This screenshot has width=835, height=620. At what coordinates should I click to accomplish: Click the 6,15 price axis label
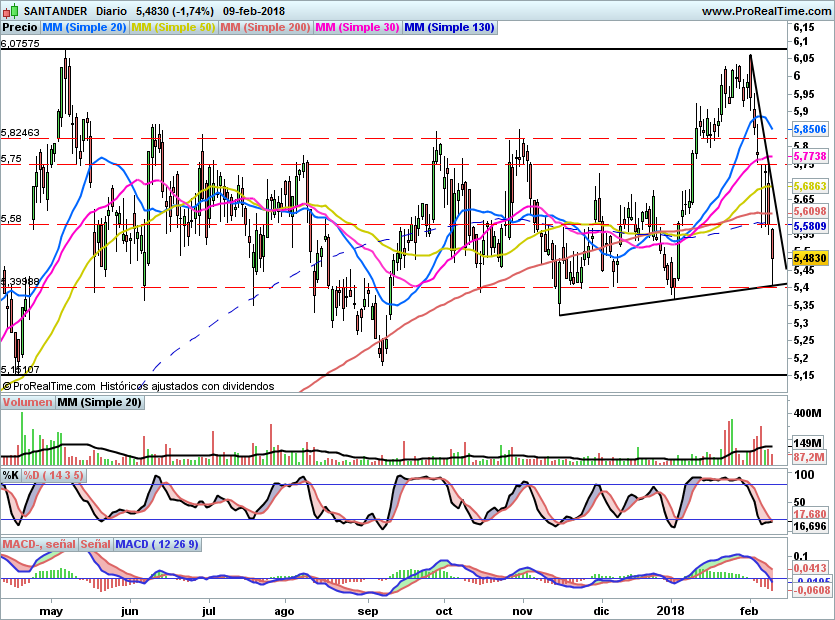coord(804,27)
